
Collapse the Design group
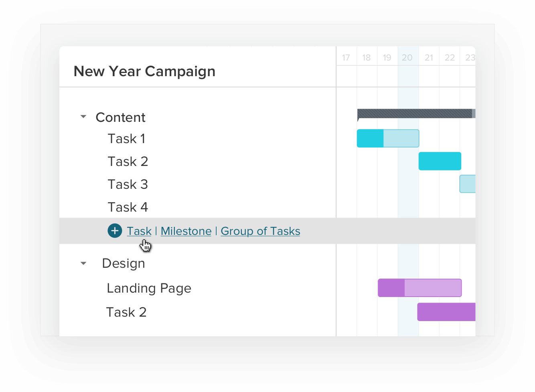click(83, 263)
